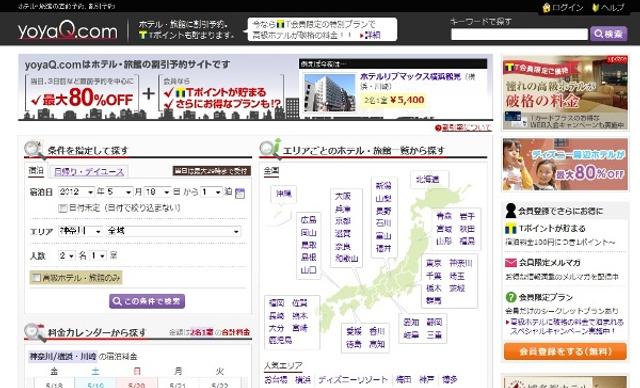The height and width of the screenshot is (388, 640).
Task: Select 福岡 in the Kyushu list
Action: 276,303
